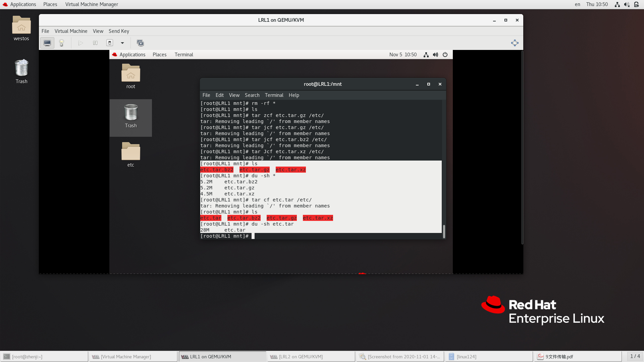Open Manage VM snapshots icon
644x362 pixels.
(140, 43)
